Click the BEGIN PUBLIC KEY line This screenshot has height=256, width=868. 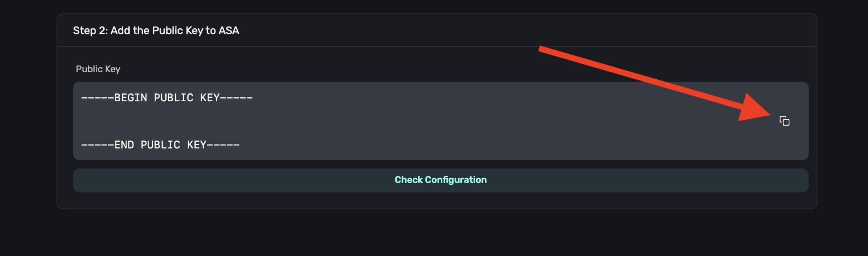pyautogui.click(x=167, y=98)
